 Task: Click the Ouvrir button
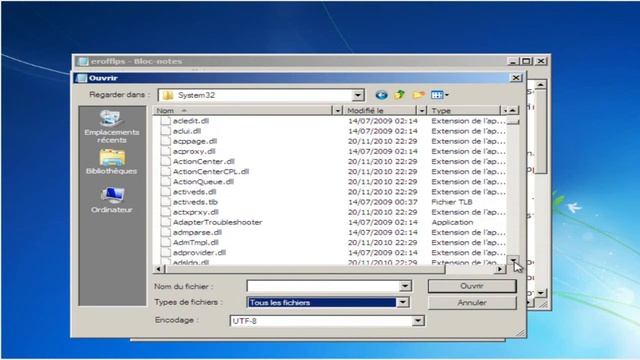pyautogui.click(x=472, y=286)
